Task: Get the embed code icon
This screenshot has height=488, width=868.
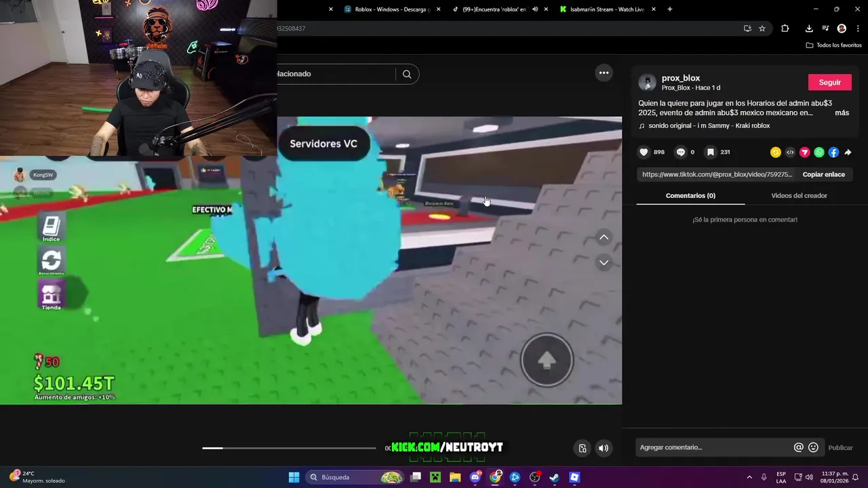Action: [790, 152]
